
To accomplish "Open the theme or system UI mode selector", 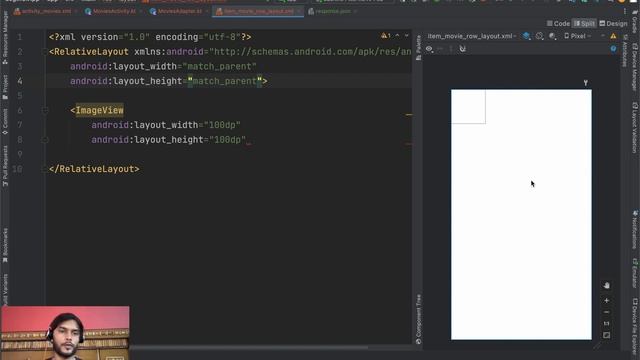I will point(553,36).
